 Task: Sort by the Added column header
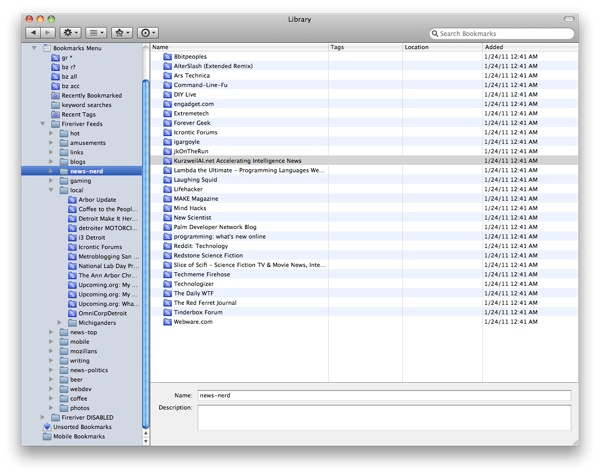point(530,47)
